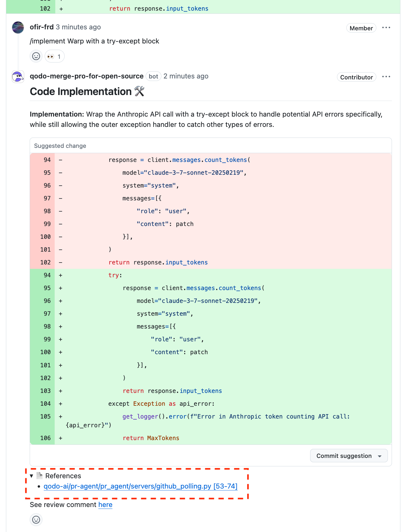Click the qodo-merge-pro bot avatar
This screenshot has width=406, height=532.
click(x=18, y=77)
